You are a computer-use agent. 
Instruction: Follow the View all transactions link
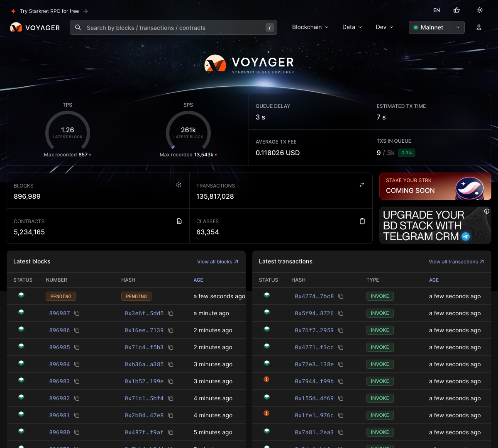coord(456,262)
